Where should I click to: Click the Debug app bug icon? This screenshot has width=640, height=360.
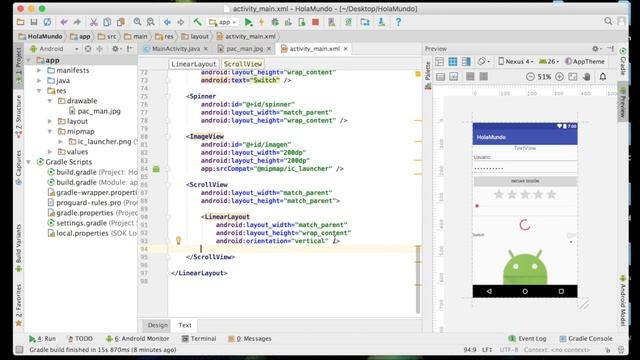click(275, 22)
